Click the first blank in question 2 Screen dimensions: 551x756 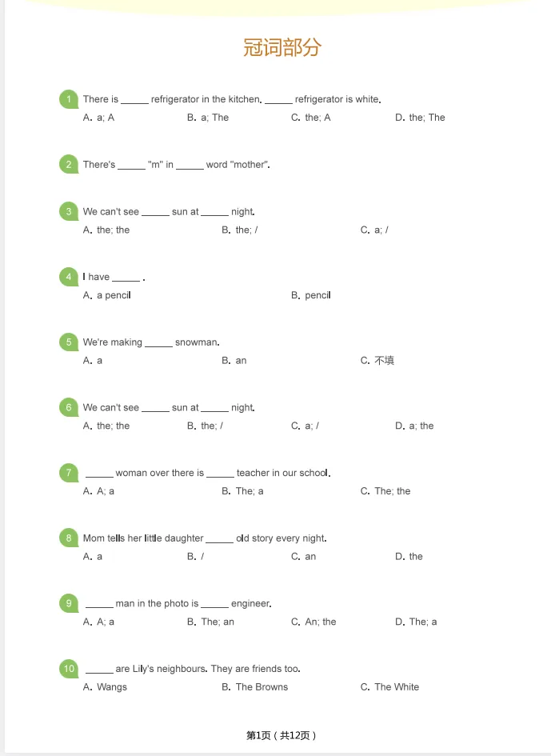click(x=131, y=166)
